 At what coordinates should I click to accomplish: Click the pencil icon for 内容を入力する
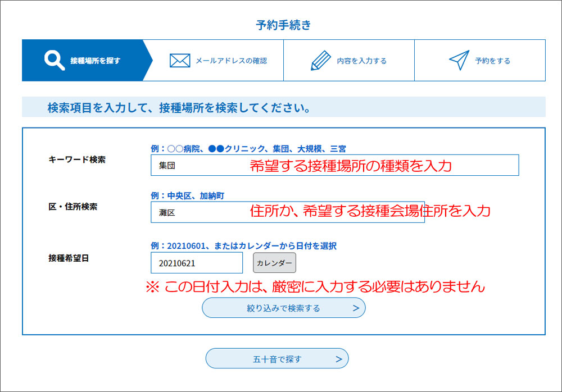(x=320, y=60)
